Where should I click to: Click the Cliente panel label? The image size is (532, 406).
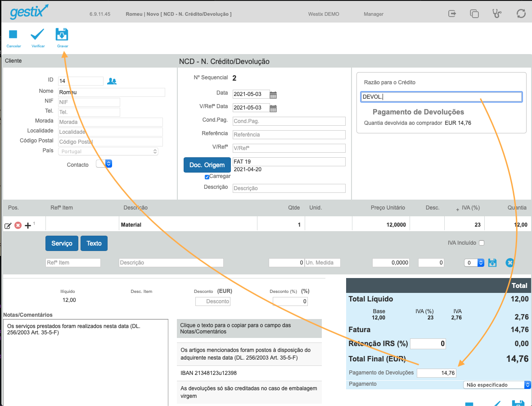13,61
